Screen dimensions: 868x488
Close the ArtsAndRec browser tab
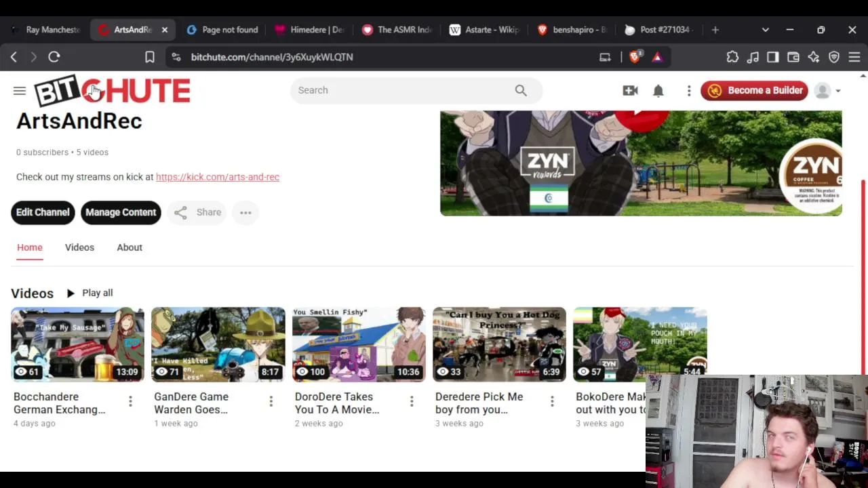(164, 30)
